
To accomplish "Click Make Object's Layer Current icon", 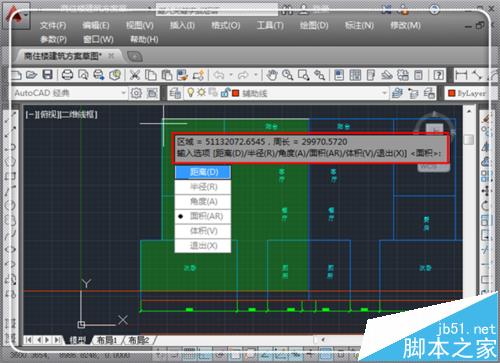I will 397,93.
